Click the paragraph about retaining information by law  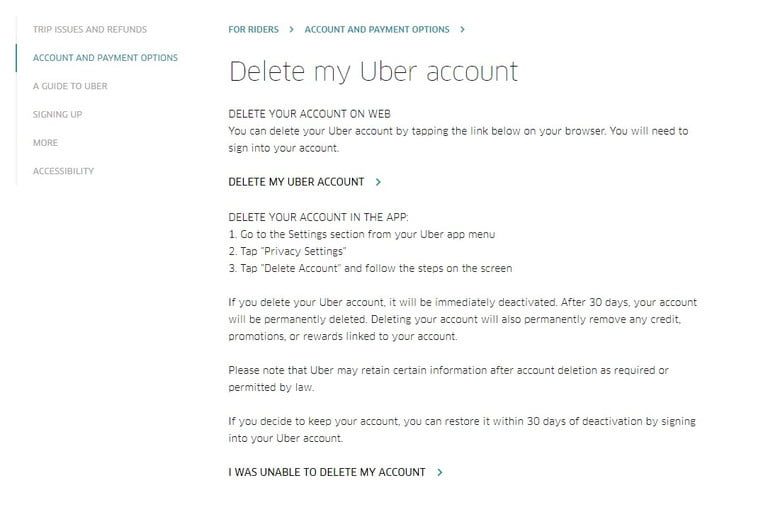tap(448, 377)
